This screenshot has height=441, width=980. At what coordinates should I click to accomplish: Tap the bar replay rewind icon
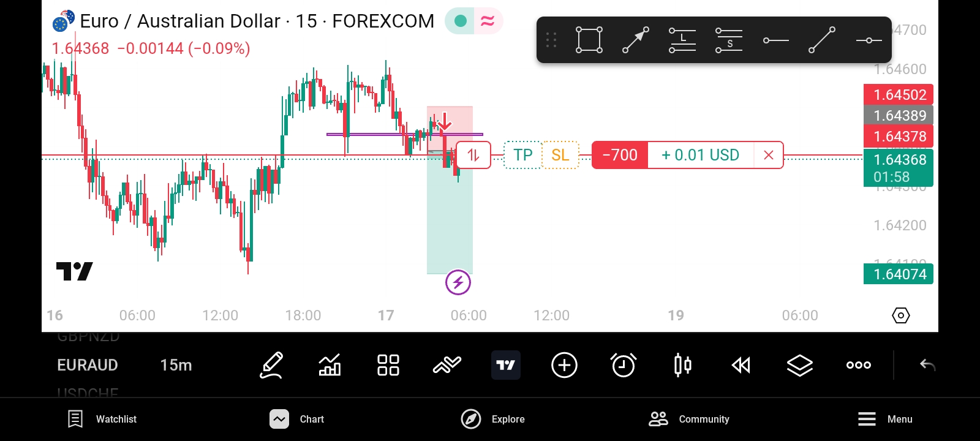click(x=741, y=365)
